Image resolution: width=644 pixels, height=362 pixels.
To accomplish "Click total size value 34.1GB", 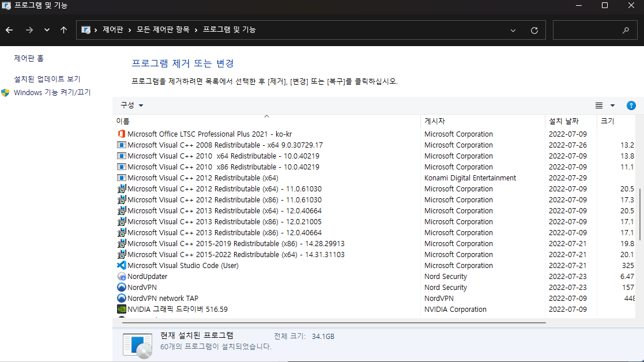I will 323,336.
